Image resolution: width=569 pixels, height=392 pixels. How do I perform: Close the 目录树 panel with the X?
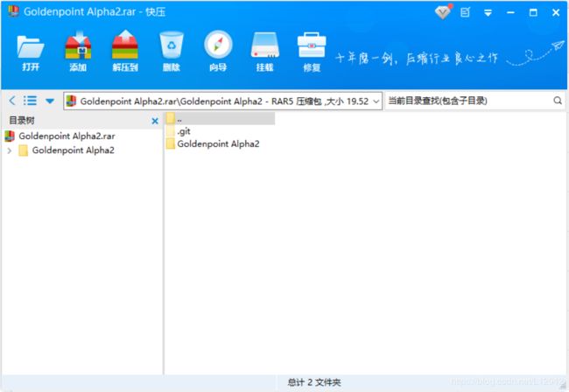click(x=155, y=121)
